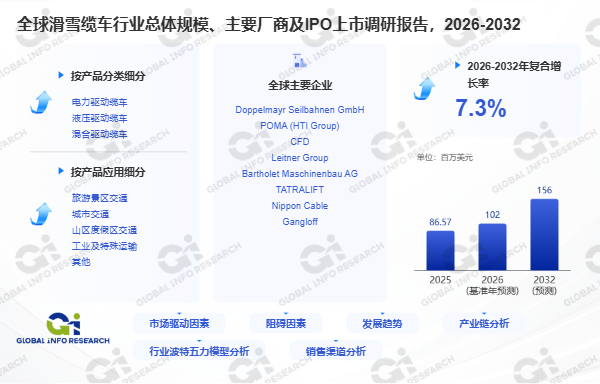Click the 2026 bar in the chart

click(492, 247)
